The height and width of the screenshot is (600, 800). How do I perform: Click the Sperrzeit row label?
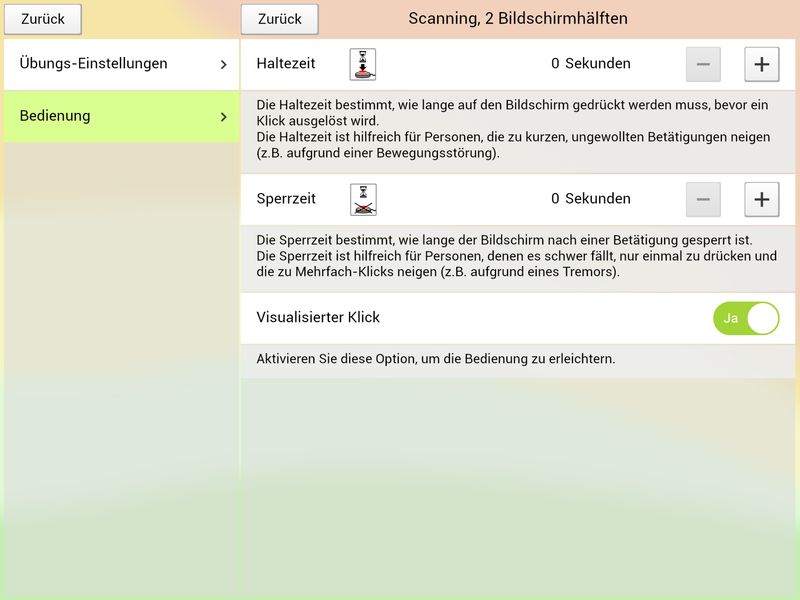tap(286, 199)
